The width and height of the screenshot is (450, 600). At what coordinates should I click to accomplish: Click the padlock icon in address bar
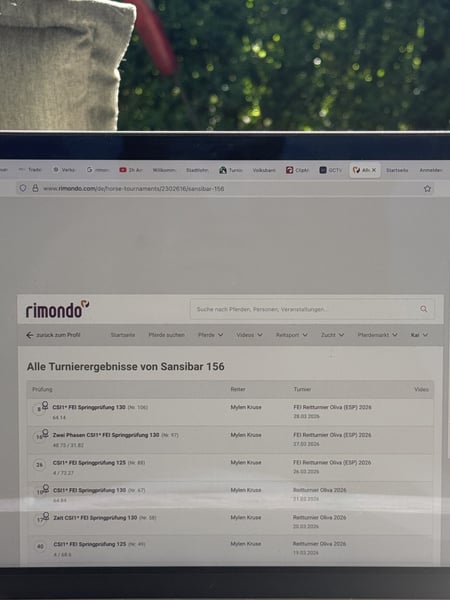click(35, 188)
